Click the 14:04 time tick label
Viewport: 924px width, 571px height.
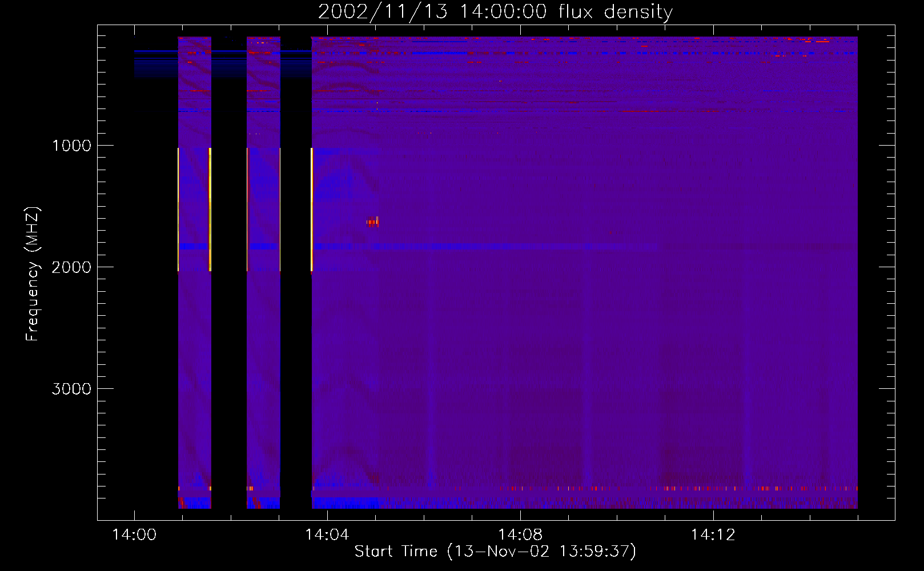coord(327,535)
